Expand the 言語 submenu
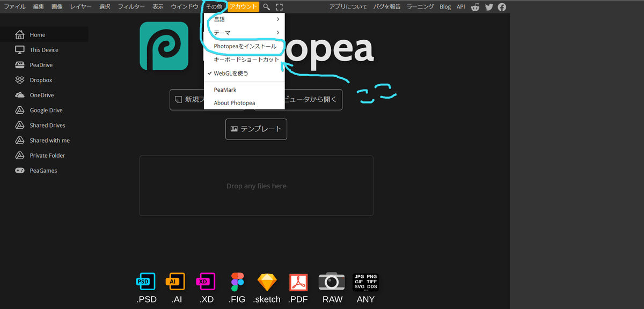The image size is (644, 309). (244, 19)
